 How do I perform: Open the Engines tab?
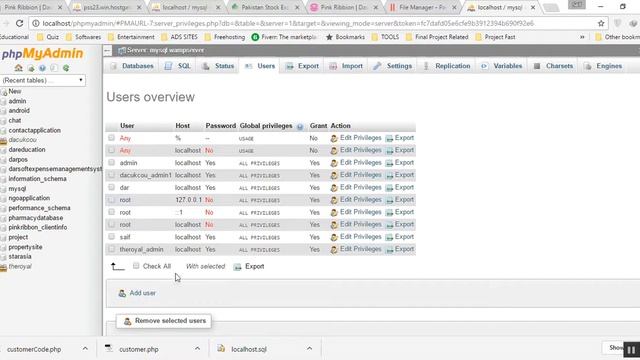[x=603, y=66]
